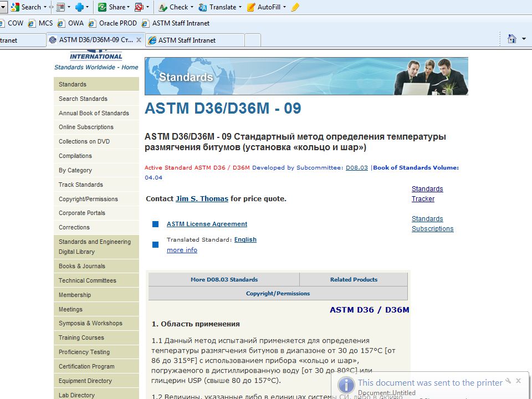
Task: Open Compilations sidebar item
Action: (x=96, y=156)
